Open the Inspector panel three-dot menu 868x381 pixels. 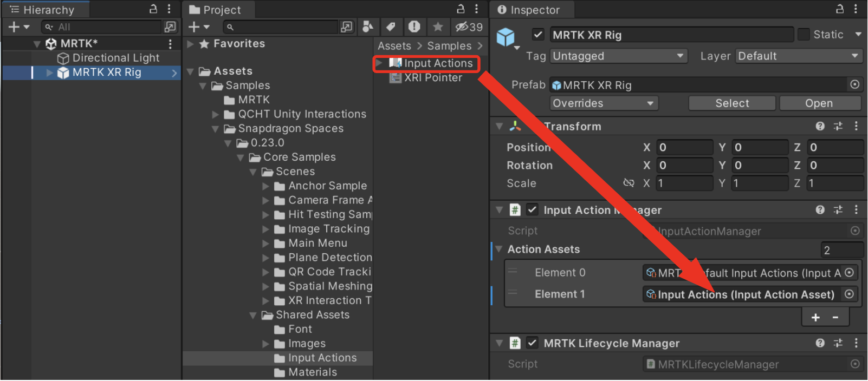[x=856, y=9]
